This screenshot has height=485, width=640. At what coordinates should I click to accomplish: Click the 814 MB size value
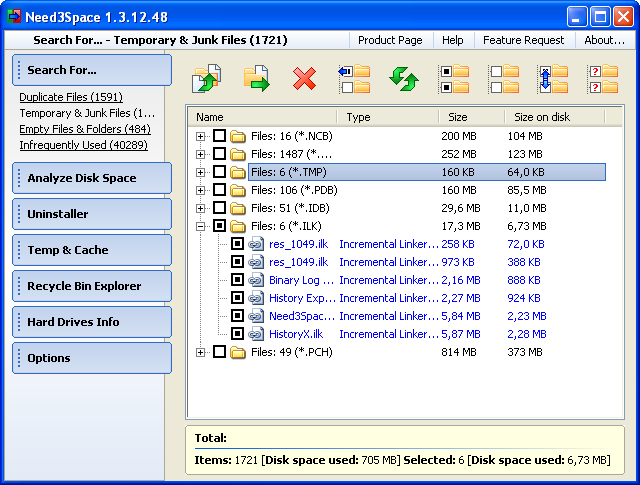pos(459,352)
